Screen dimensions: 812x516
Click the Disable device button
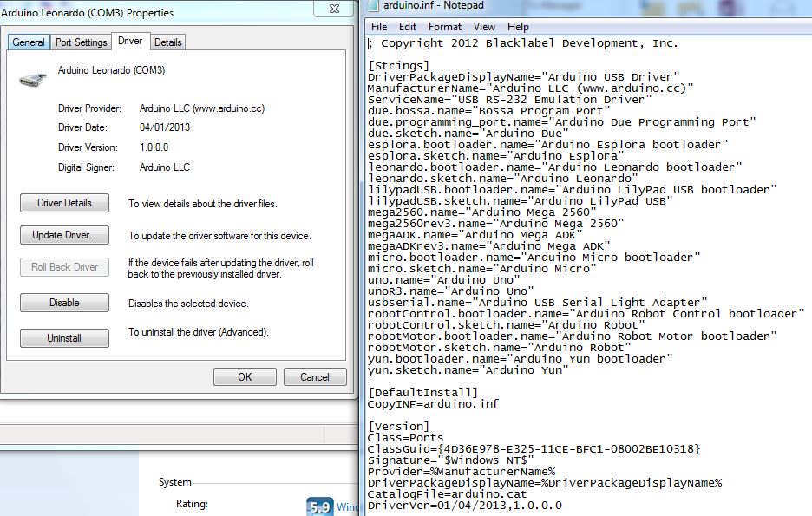coord(65,303)
